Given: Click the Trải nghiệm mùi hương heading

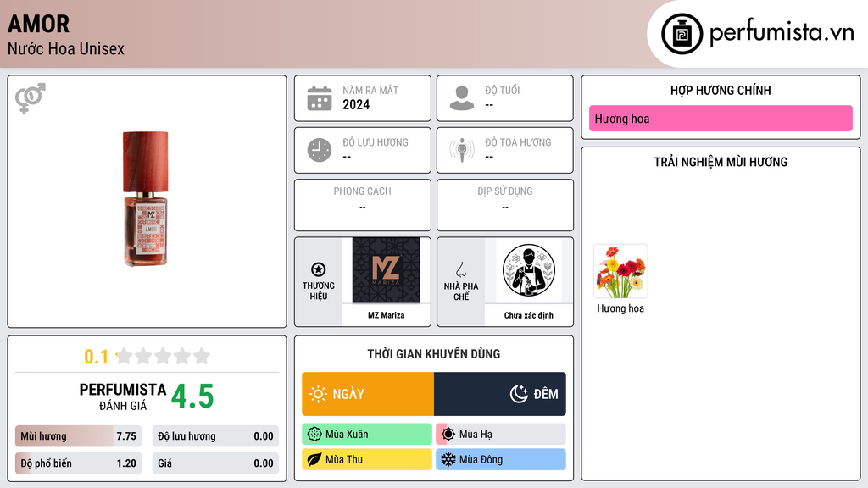Looking at the screenshot, I should pos(721,162).
